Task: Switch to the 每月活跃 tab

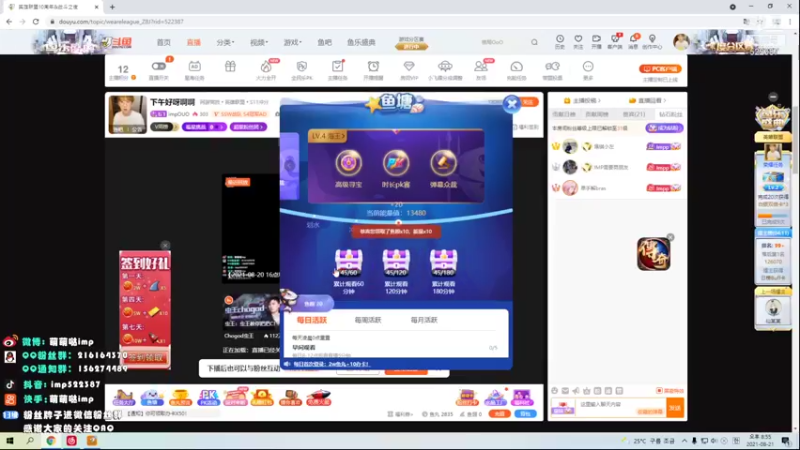Action: pos(424,320)
